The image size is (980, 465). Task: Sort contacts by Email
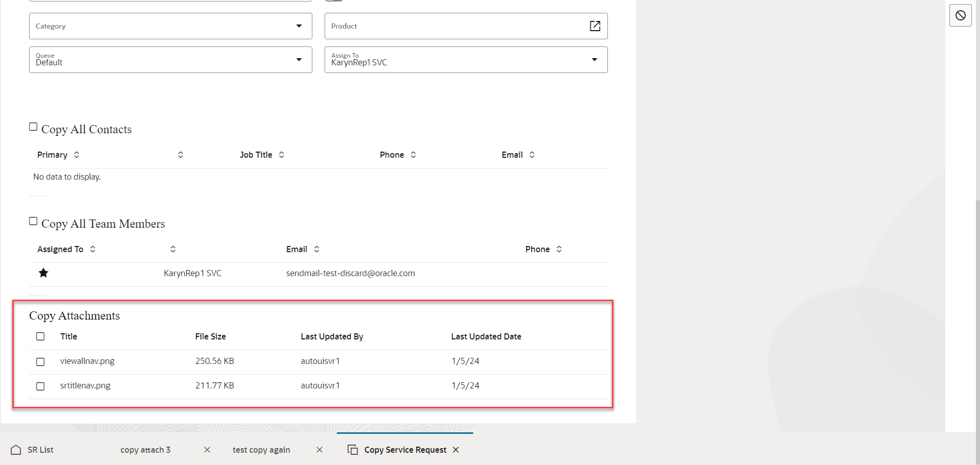[532, 155]
